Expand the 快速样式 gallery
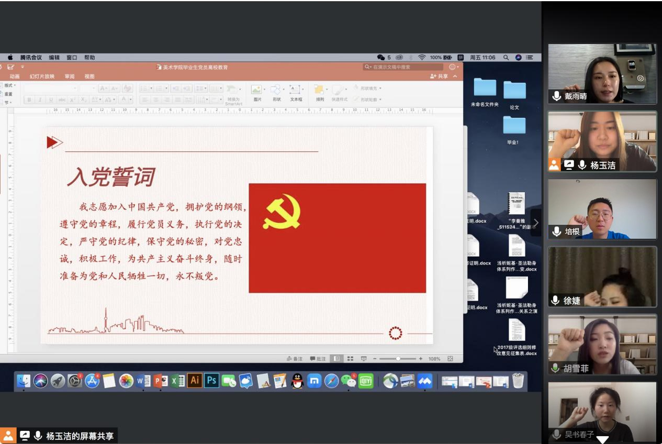The height and width of the screenshot is (444, 662). click(339, 93)
